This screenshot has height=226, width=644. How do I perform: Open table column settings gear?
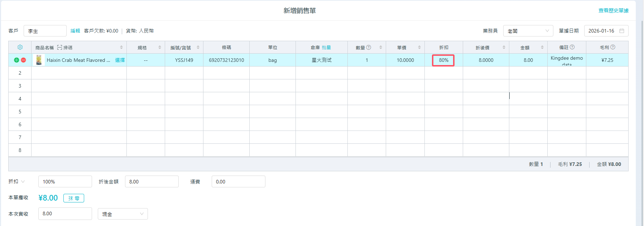click(x=20, y=47)
